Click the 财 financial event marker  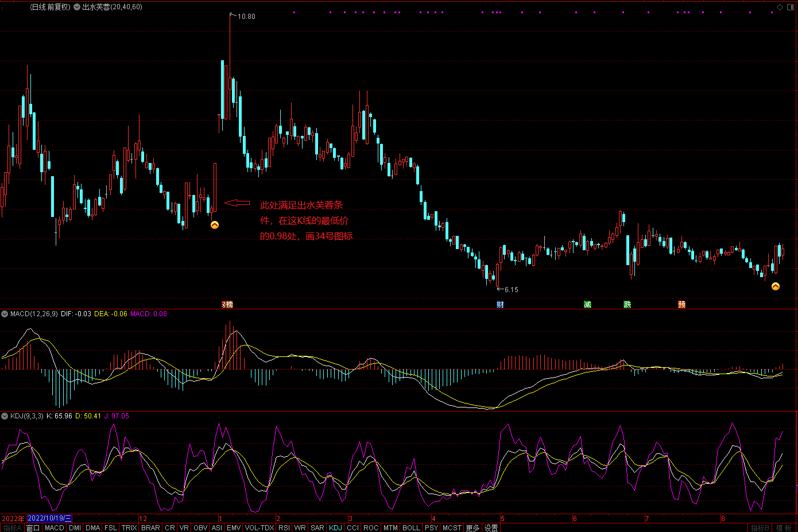pos(500,304)
